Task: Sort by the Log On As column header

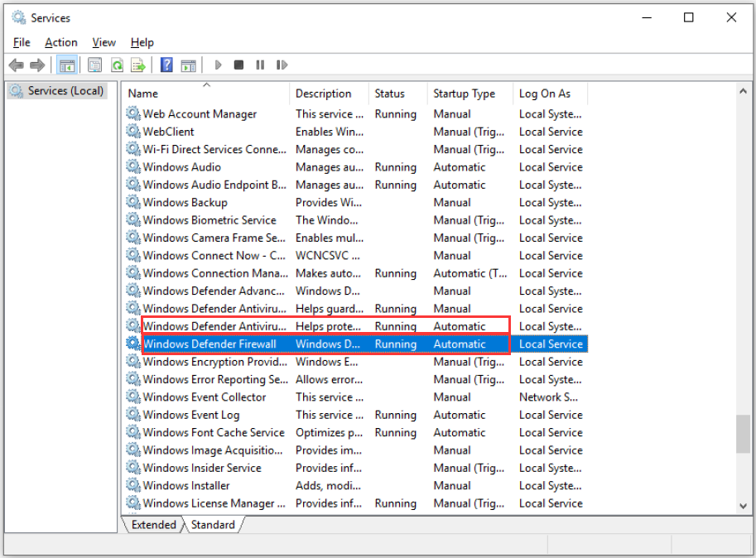Action: click(x=551, y=94)
